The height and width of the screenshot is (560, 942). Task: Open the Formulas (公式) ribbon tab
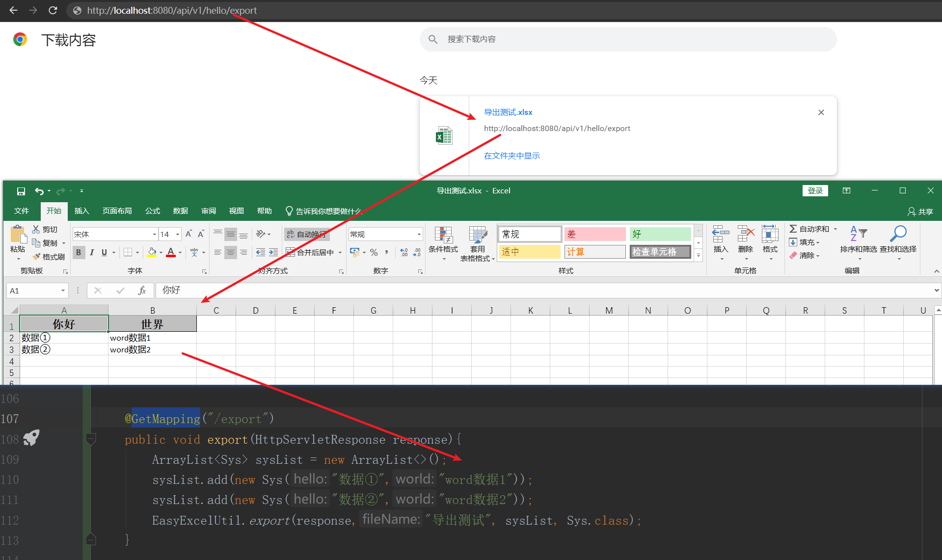[x=152, y=211]
